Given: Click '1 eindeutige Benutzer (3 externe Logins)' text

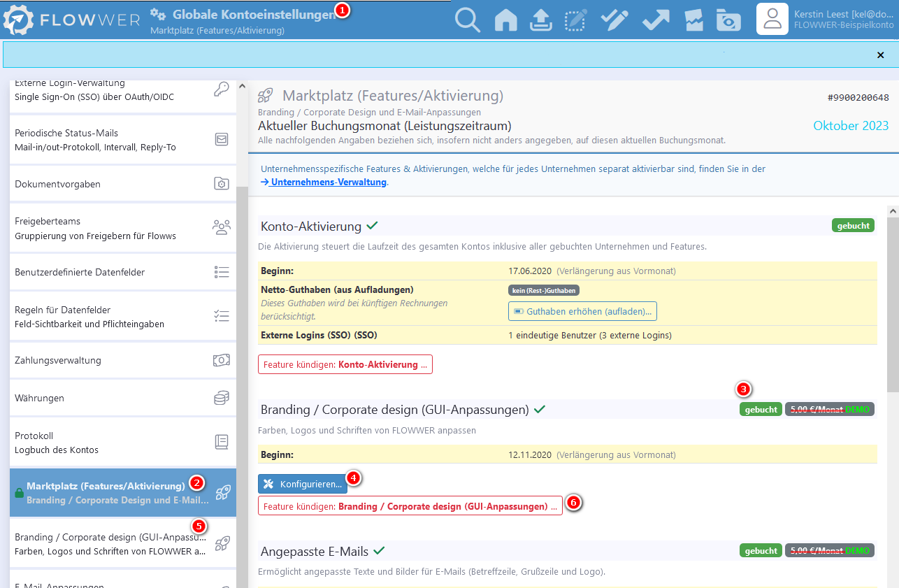Looking at the screenshot, I should pos(590,335).
